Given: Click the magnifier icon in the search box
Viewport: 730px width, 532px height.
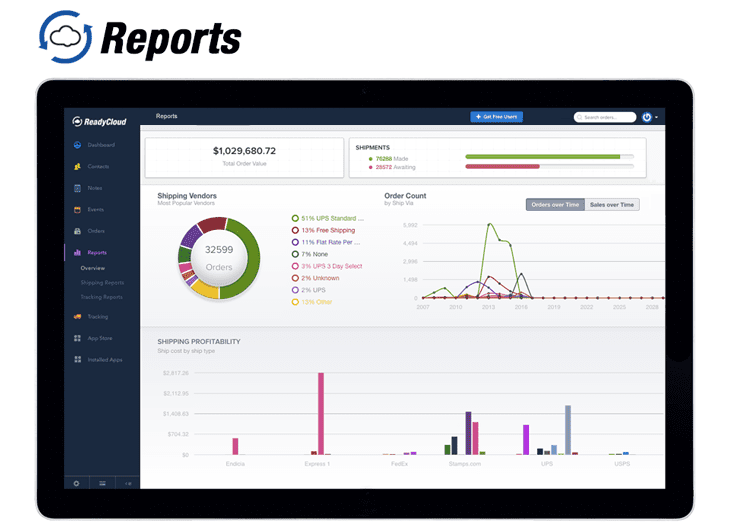Looking at the screenshot, I should [x=580, y=117].
